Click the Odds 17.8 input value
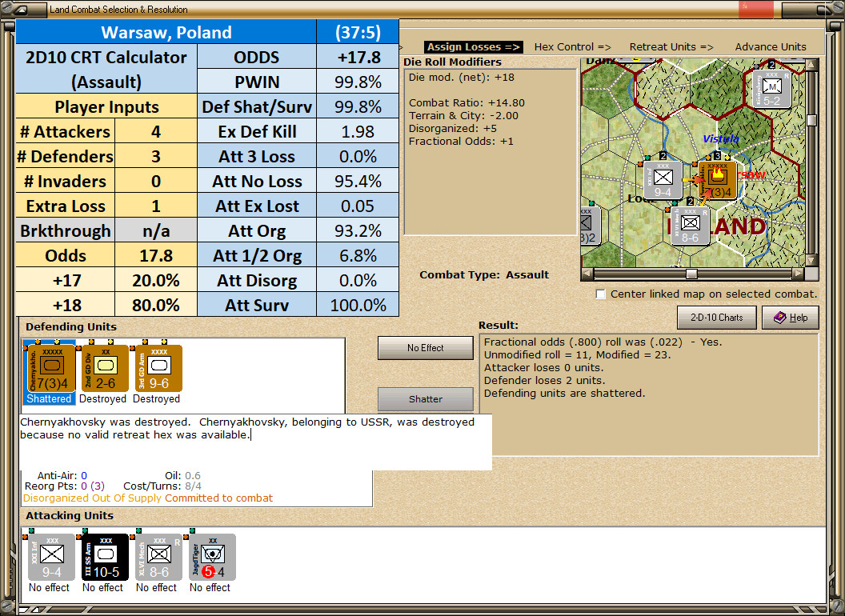The width and height of the screenshot is (845, 616). pyautogui.click(x=156, y=255)
